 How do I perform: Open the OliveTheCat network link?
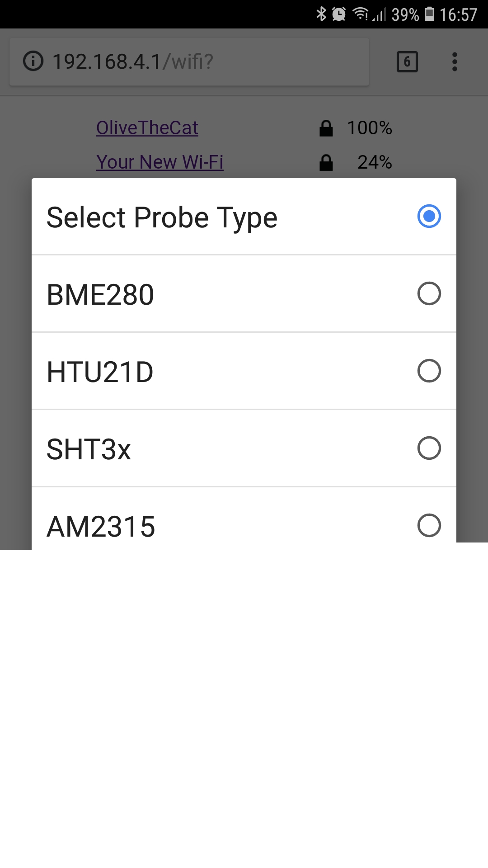click(x=147, y=128)
